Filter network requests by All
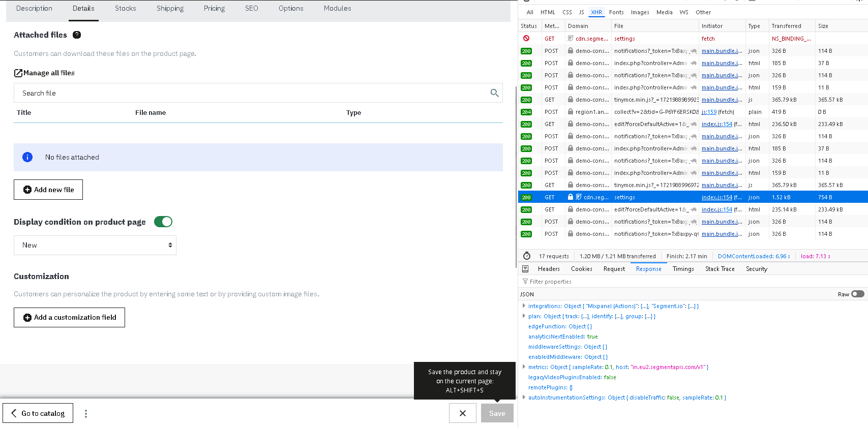 (530, 12)
